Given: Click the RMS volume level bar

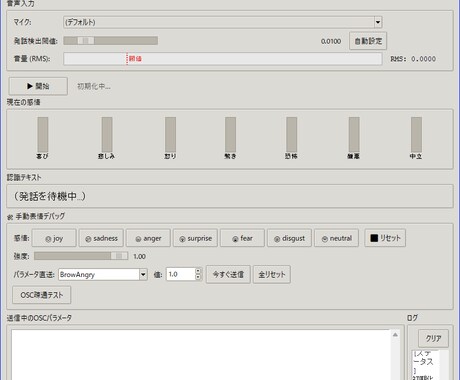Looking at the screenshot, I should pyautogui.click(x=223, y=59).
